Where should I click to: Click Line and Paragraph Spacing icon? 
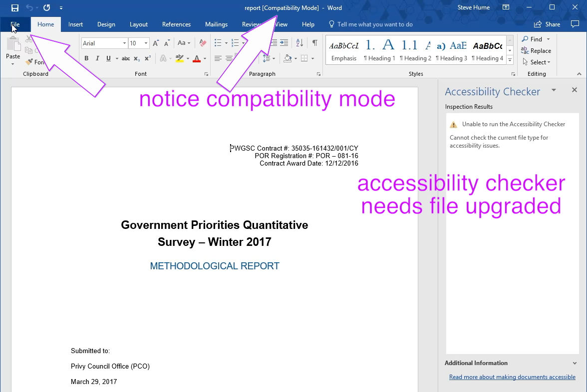[266, 58]
